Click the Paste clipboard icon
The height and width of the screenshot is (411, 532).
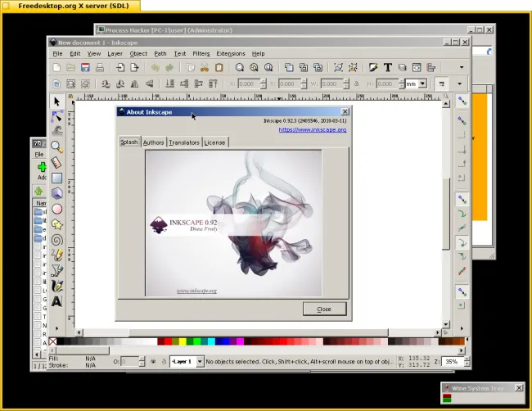click(219, 67)
